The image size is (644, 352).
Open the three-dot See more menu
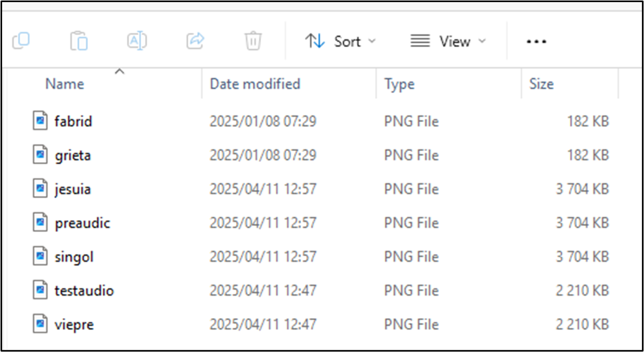(536, 41)
